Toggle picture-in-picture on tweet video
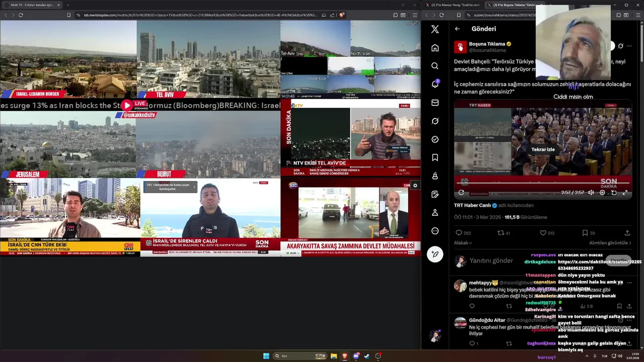The width and height of the screenshot is (644, 362). 614,193
